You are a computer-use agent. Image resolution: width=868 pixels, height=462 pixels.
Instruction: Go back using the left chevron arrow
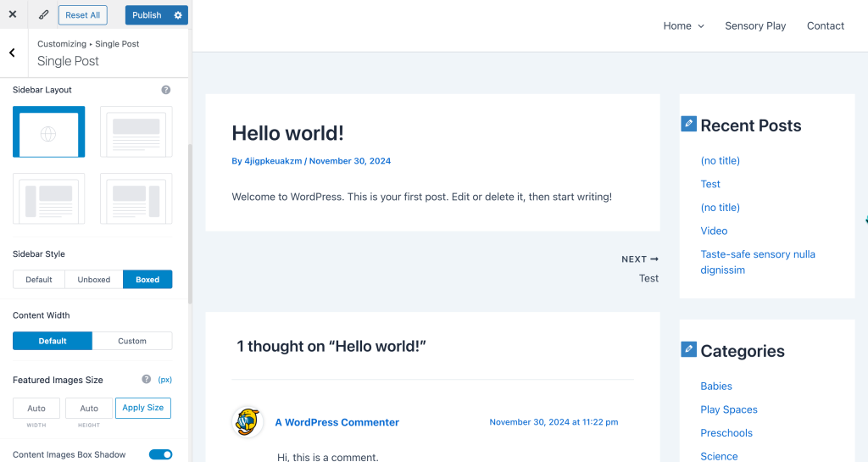coord(12,53)
